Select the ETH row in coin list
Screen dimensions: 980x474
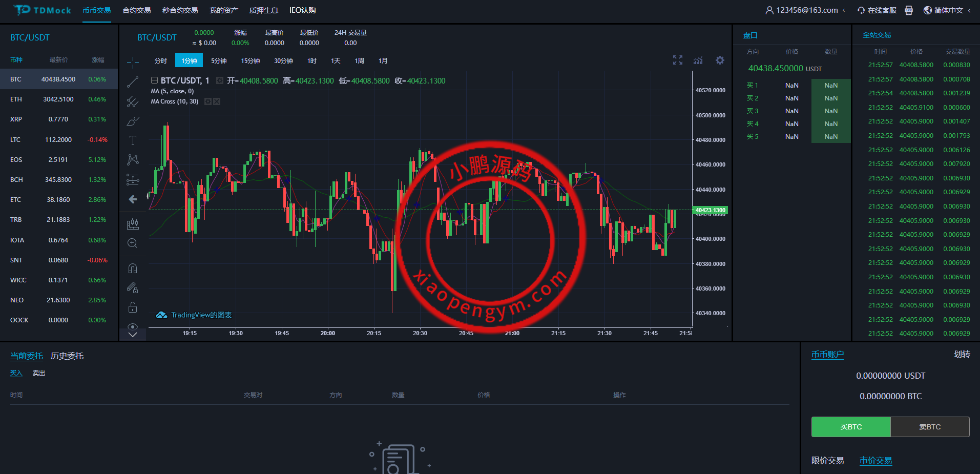click(x=59, y=99)
